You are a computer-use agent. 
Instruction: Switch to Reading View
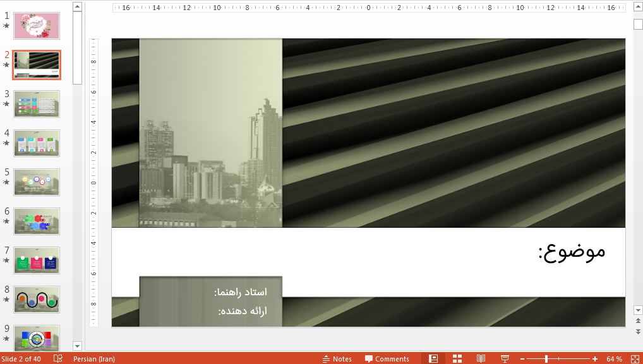pos(481,358)
